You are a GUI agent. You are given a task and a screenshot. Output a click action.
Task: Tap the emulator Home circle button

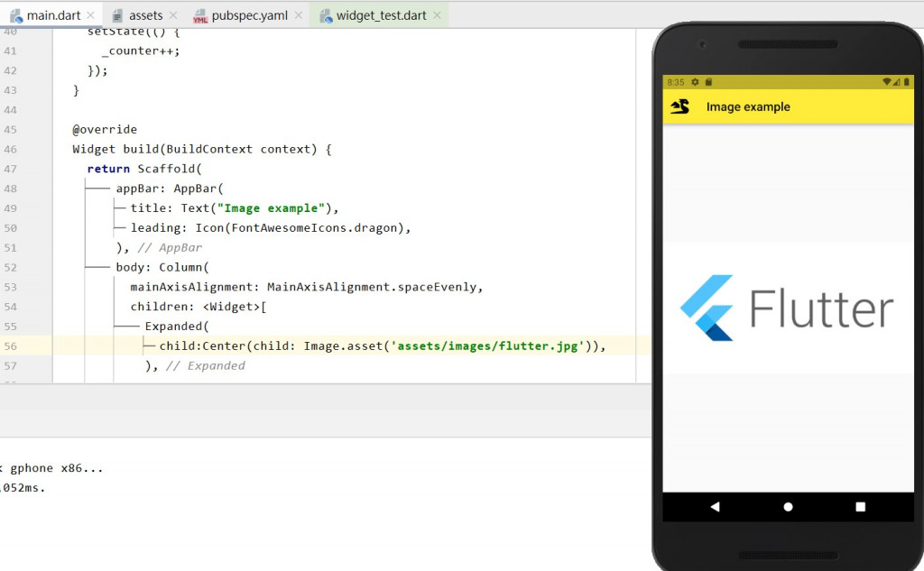click(x=788, y=507)
